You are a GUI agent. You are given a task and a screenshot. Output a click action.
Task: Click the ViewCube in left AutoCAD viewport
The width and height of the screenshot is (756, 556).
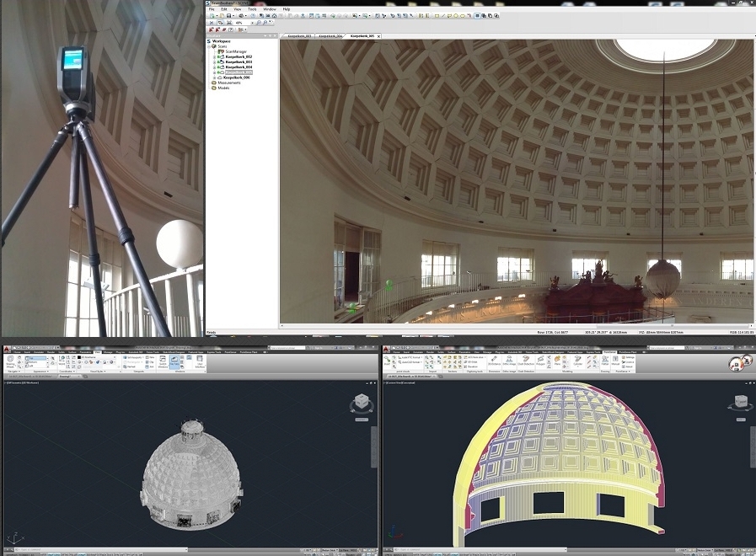pos(360,403)
